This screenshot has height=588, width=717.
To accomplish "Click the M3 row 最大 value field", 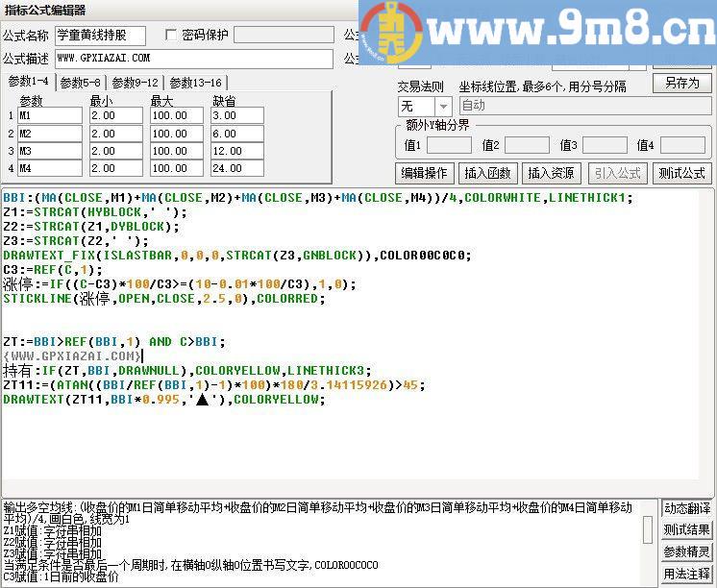I will click(x=177, y=151).
